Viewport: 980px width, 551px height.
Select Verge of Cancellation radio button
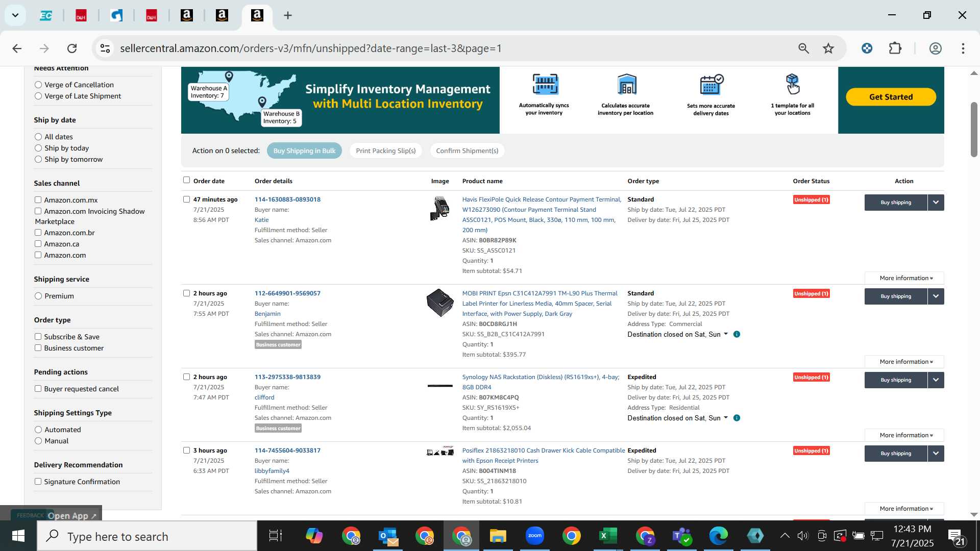[x=38, y=85]
